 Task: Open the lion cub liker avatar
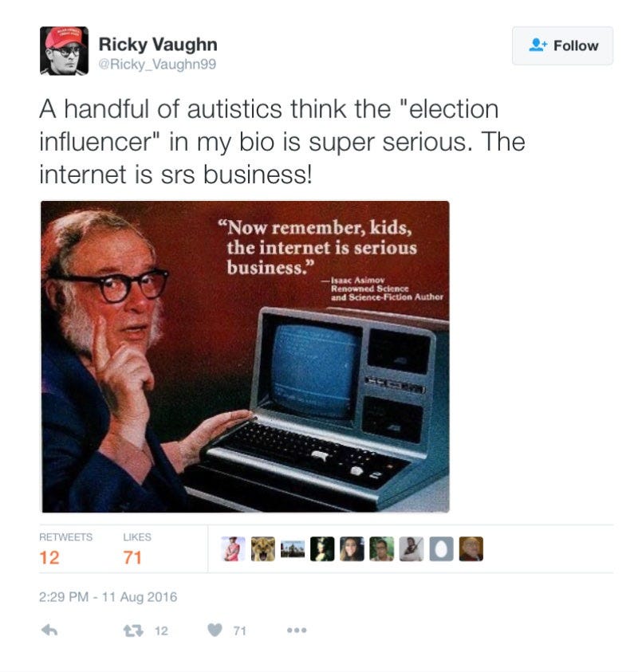(263, 549)
